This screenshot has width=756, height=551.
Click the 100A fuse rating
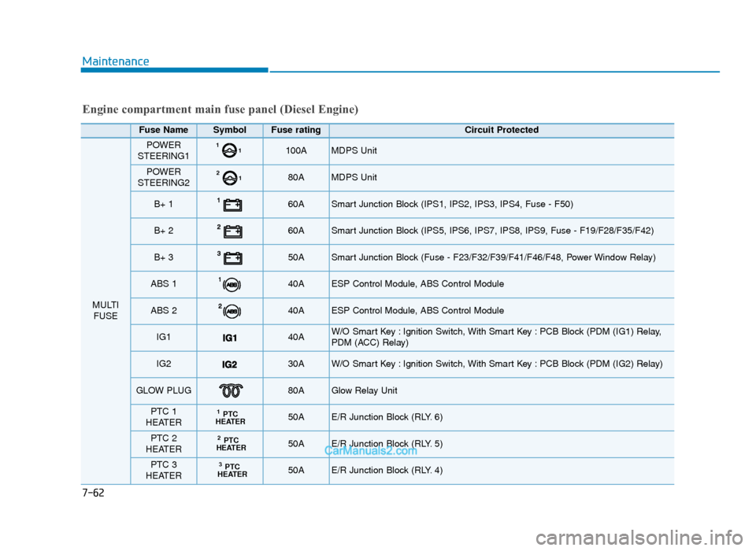click(x=296, y=151)
